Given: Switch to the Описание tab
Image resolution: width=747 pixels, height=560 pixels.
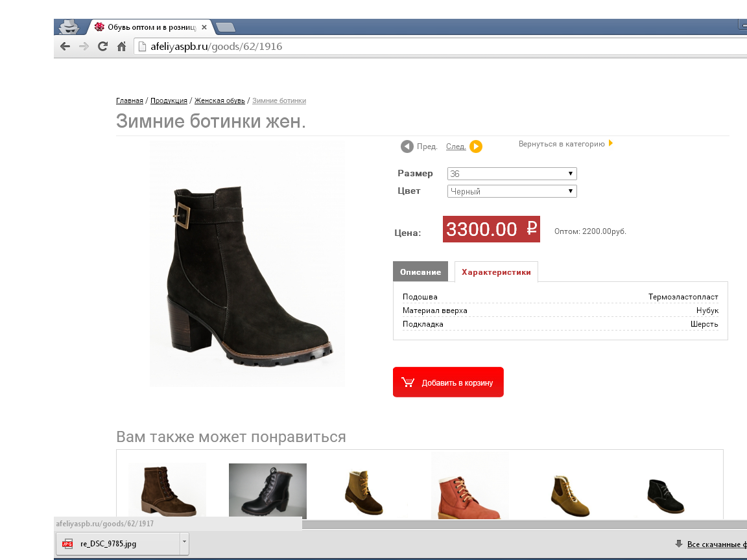Looking at the screenshot, I should click(x=420, y=272).
